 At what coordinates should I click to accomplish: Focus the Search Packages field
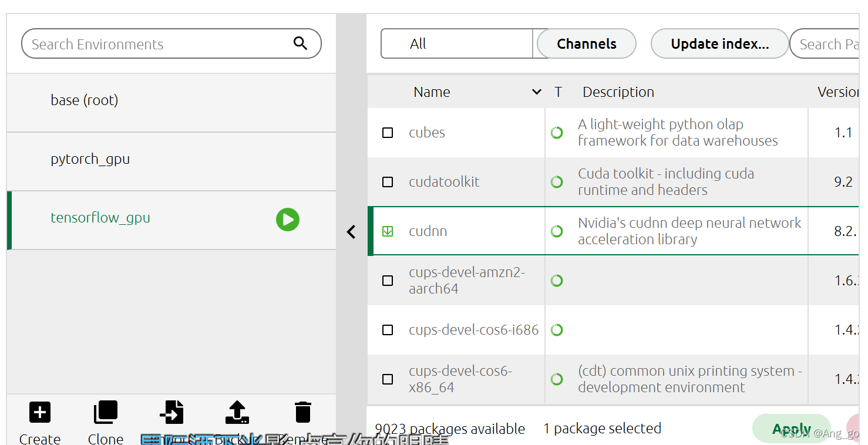tap(825, 44)
